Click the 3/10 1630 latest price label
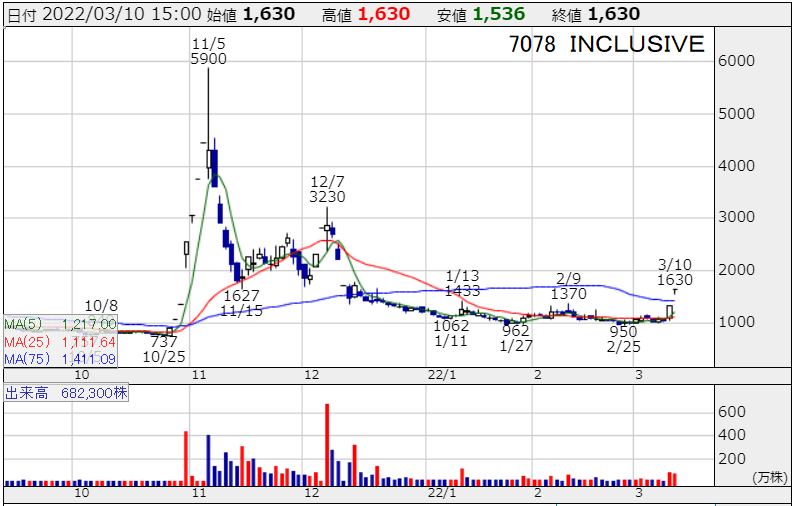Viewport: 794px width, 506px height. pyautogui.click(x=675, y=272)
